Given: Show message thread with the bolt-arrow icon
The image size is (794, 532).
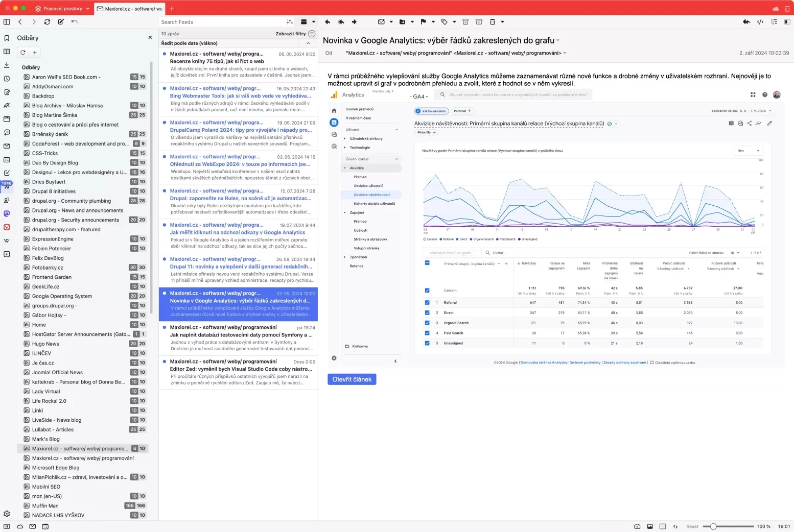Looking at the screenshot, I should pos(746,22).
